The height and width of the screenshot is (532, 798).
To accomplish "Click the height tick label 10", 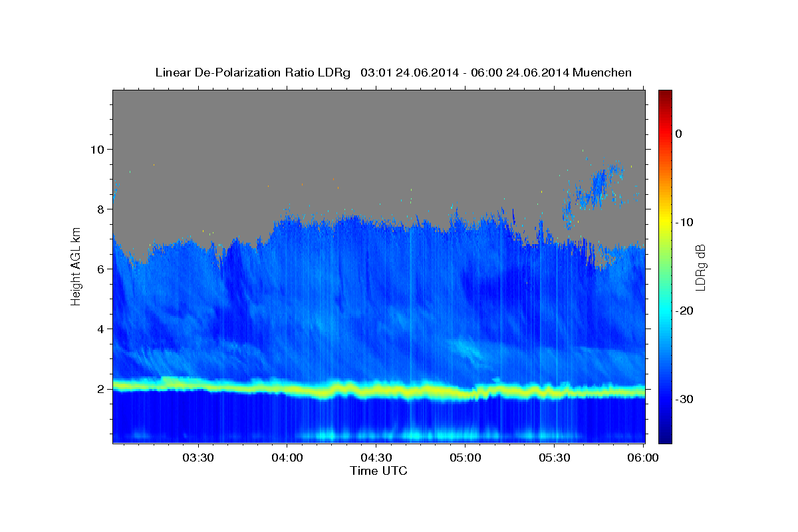I will (98, 149).
